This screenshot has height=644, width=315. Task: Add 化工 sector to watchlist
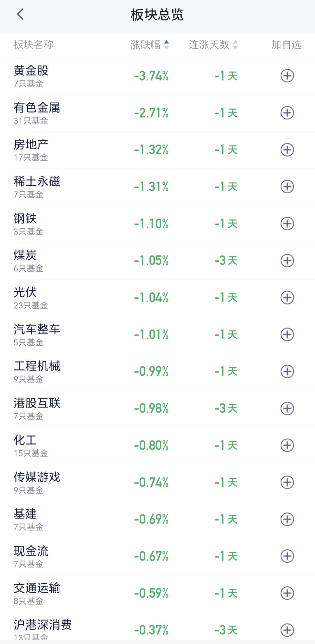[287, 445]
